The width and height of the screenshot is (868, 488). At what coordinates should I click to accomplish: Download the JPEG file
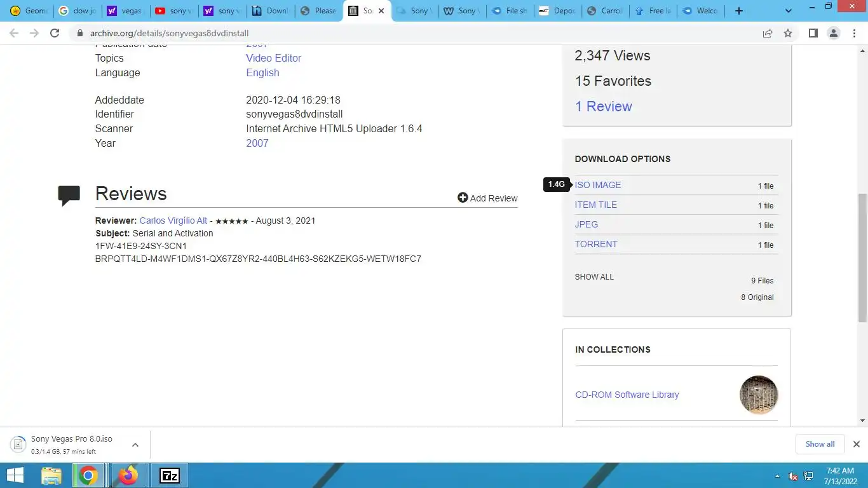coord(586,224)
